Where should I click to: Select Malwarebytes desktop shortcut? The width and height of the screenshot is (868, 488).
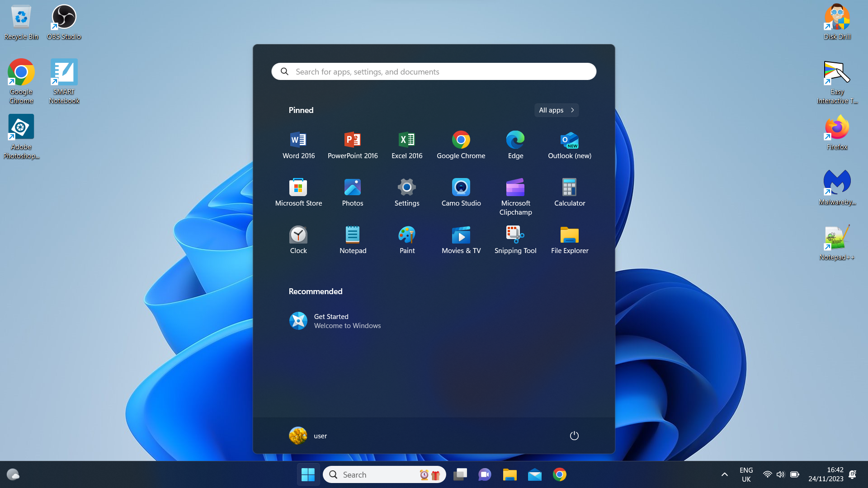click(x=837, y=188)
